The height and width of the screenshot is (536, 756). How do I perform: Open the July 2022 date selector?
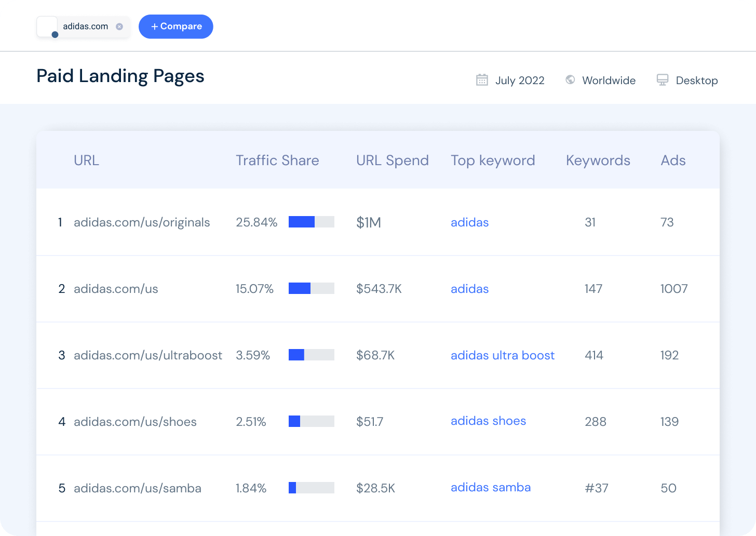point(520,80)
